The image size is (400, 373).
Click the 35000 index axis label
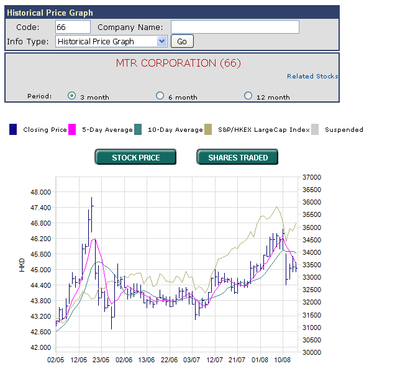coord(312,227)
